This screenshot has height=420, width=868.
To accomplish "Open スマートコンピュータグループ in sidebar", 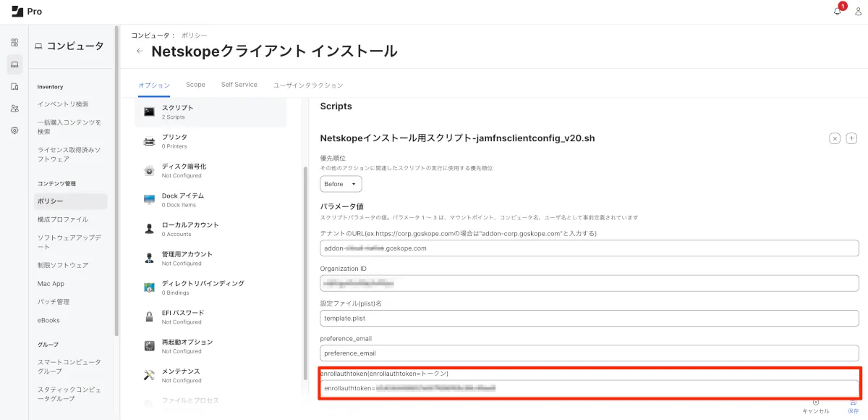I will [x=69, y=366].
